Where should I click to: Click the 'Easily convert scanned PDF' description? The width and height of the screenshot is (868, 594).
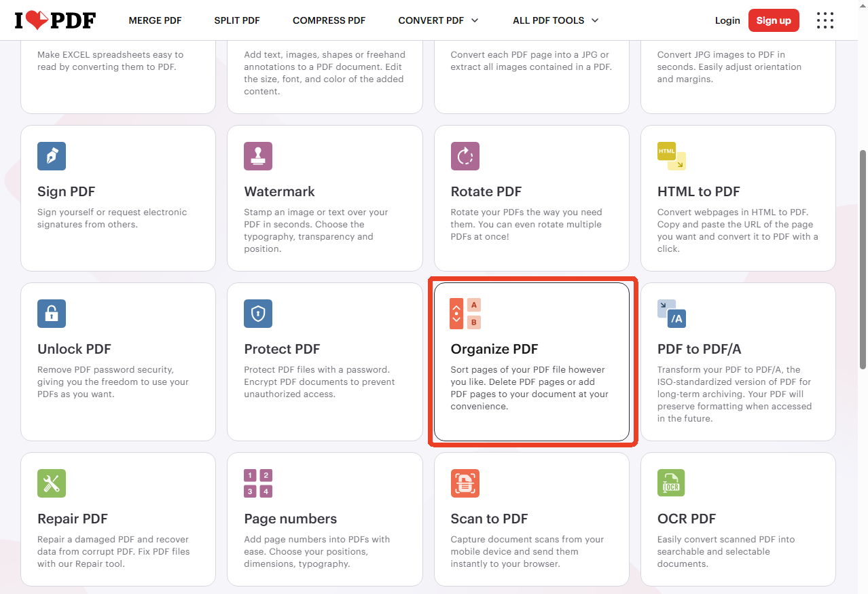tap(726, 551)
